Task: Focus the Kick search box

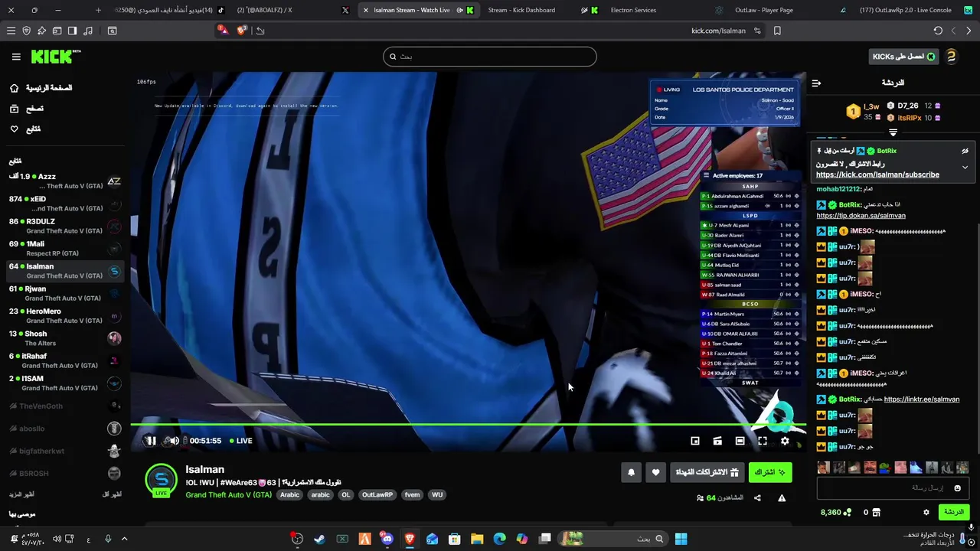Action: [490, 57]
